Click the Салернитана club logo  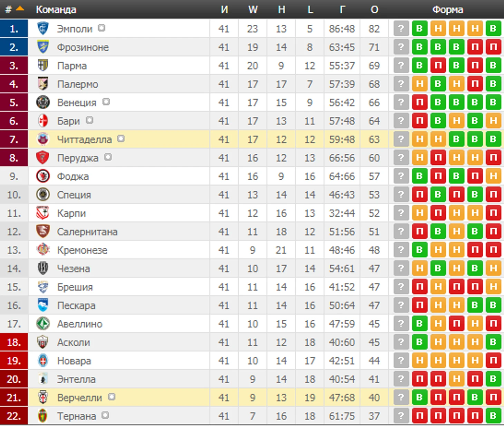point(43,231)
